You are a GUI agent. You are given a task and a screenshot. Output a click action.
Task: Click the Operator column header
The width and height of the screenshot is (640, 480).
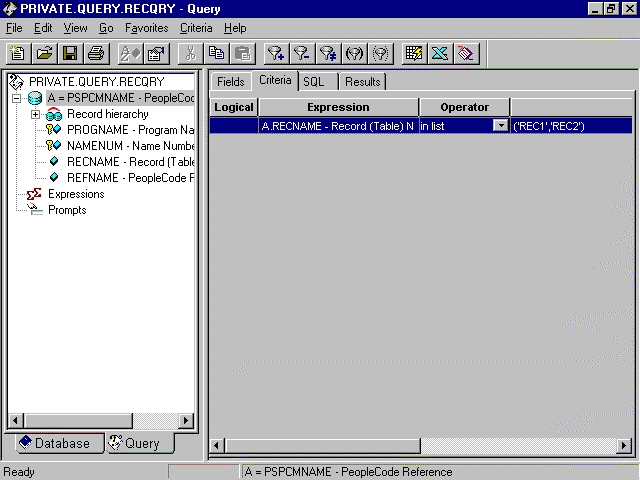pos(464,107)
